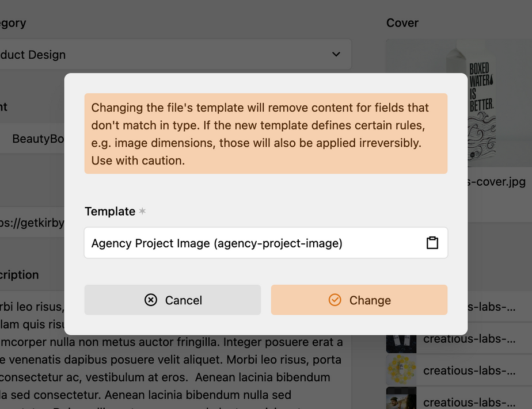Click the clipboard icon in Template field
Image resolution: width=532 pixels, height=409 pixels.
click(432, 243)
